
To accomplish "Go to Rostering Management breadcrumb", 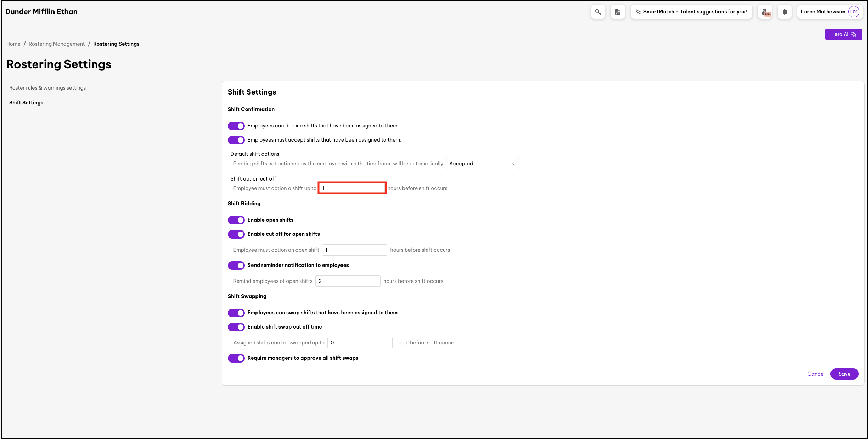I will (57, 44).
